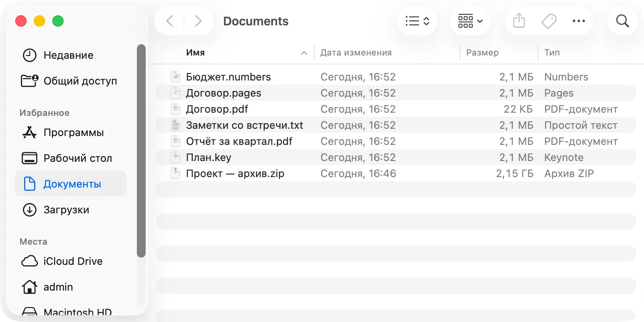Click the 22 КБ size value
This screenshot has width=644, height=322.
coord(518,109)
